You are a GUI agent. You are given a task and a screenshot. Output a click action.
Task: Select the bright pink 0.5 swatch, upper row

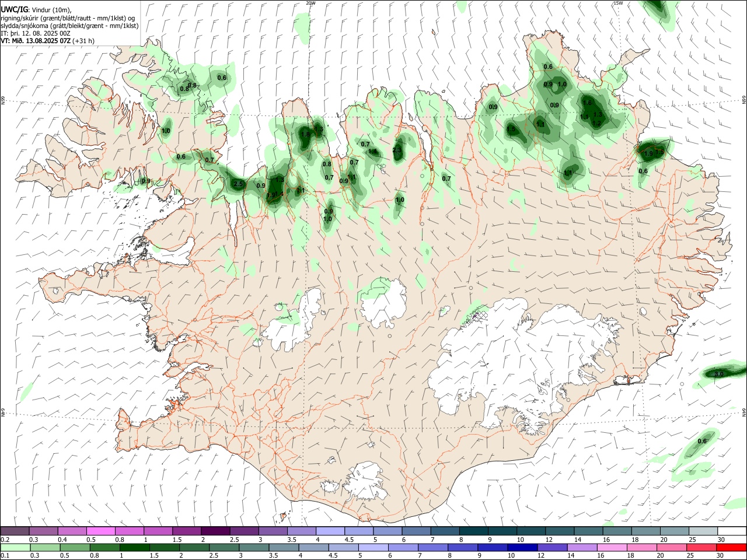pos(100,531)
